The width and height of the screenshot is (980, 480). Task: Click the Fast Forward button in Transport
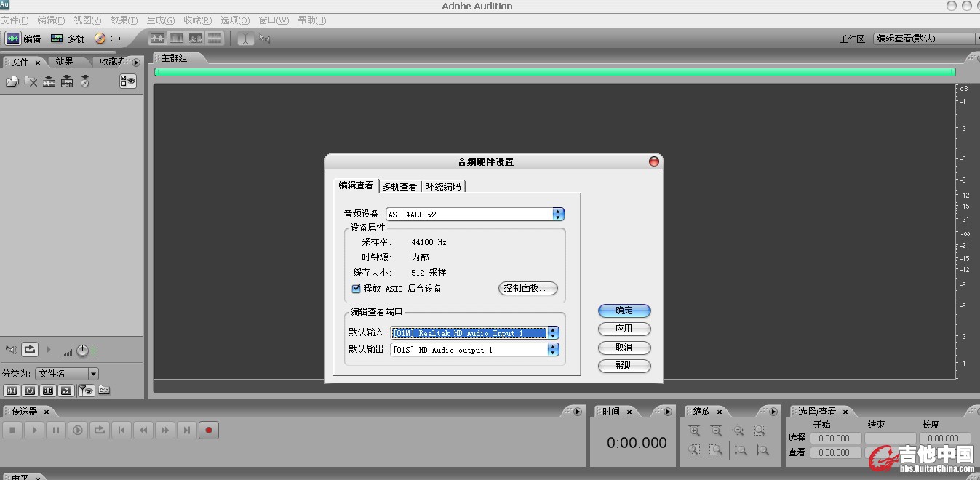pos(165,431)
